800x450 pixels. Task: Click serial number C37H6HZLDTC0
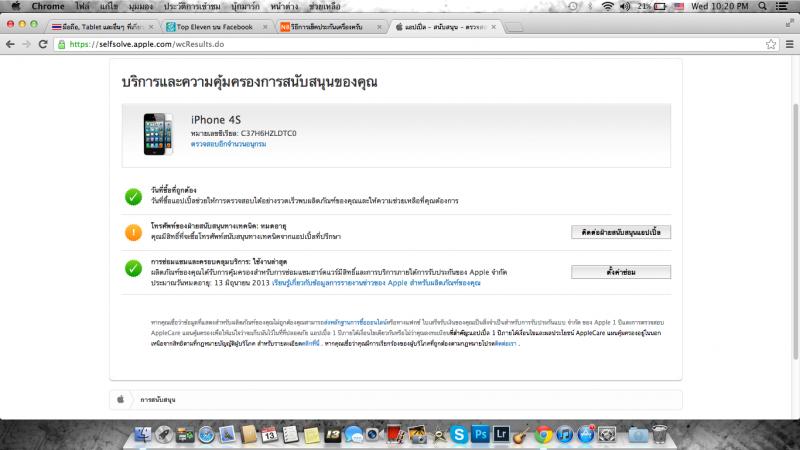[268, 133]
